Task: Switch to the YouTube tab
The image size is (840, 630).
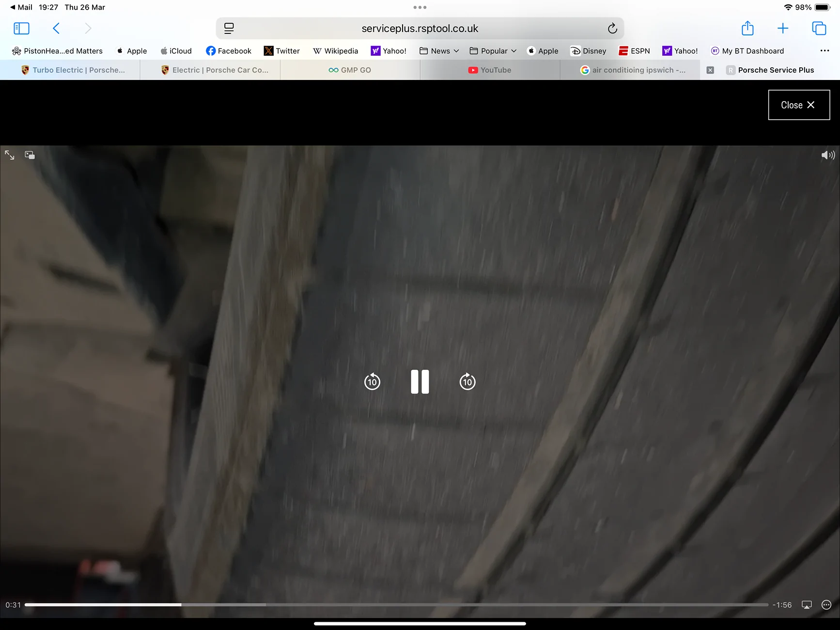Action: coord(490,70)
